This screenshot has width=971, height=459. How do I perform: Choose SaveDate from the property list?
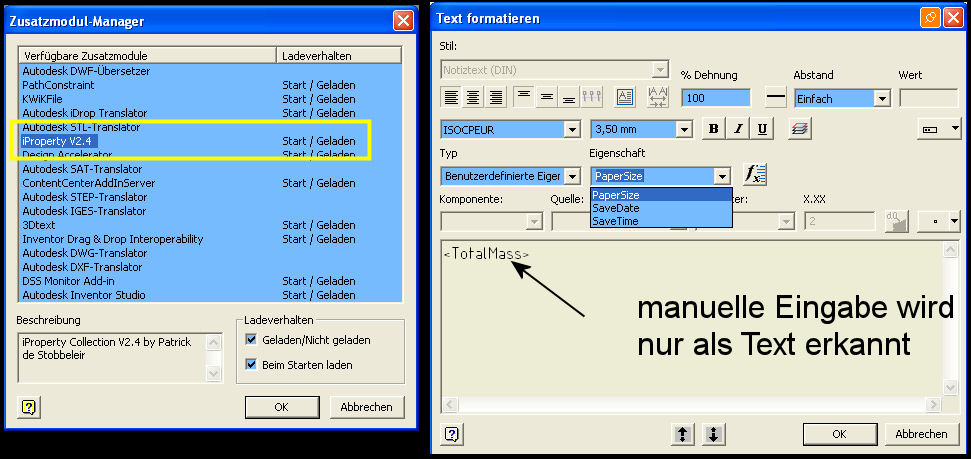click(x=661, y=208)
